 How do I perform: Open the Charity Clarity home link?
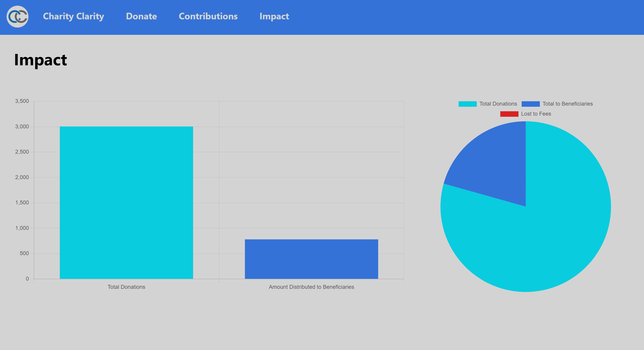coord(73,17)
